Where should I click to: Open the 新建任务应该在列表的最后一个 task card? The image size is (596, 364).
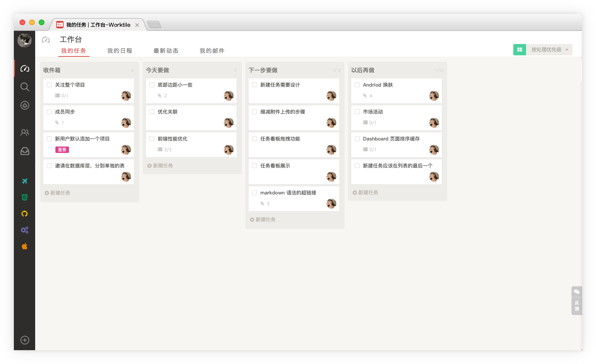pos(396,172)
